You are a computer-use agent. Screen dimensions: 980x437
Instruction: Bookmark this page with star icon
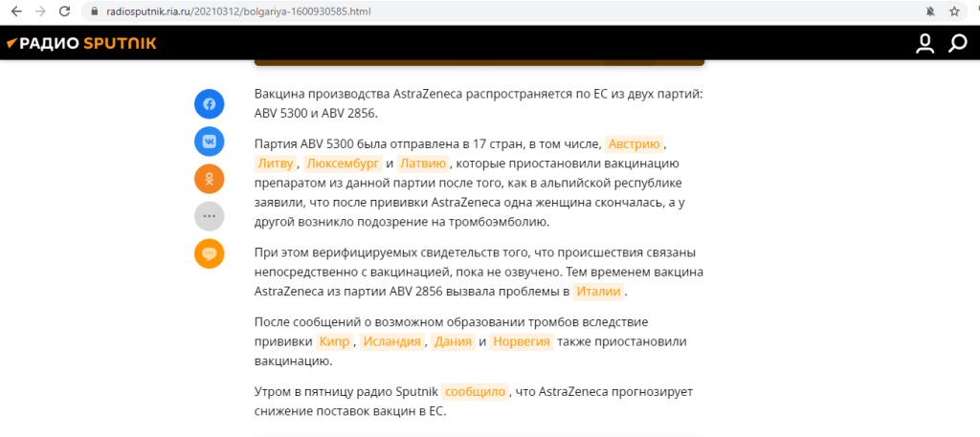954,11
